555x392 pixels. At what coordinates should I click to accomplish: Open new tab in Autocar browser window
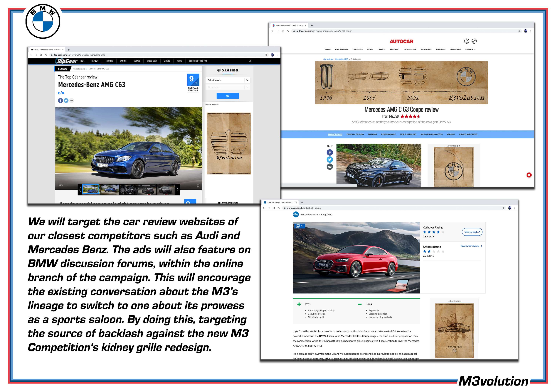pos(312,26)
